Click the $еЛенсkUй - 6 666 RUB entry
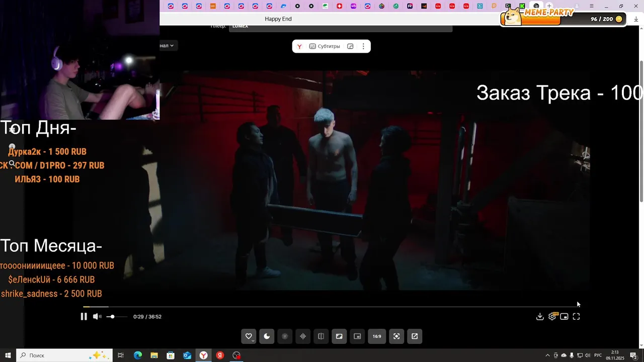The height and width of the screenshot is (362, 644). click(51, 280)
